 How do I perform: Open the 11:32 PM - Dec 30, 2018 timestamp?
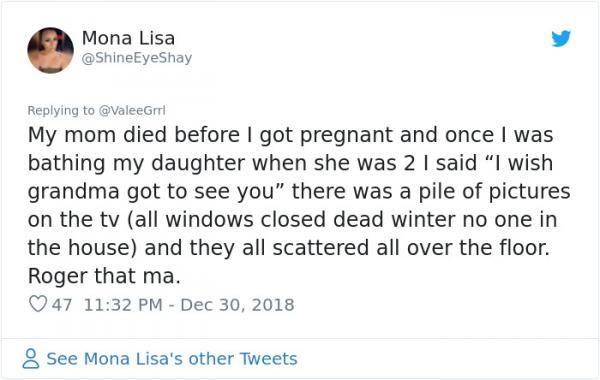point(189,305)
